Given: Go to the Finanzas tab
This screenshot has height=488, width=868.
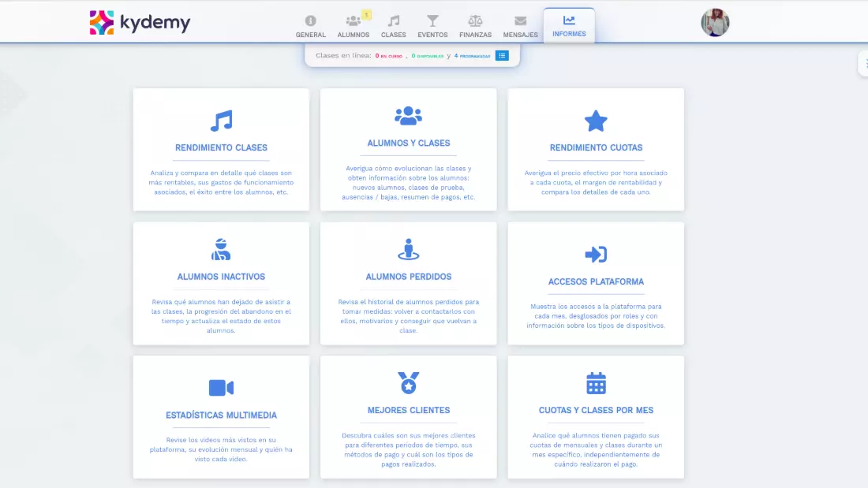Looking at the screenshot, I should tap(475, 26).
